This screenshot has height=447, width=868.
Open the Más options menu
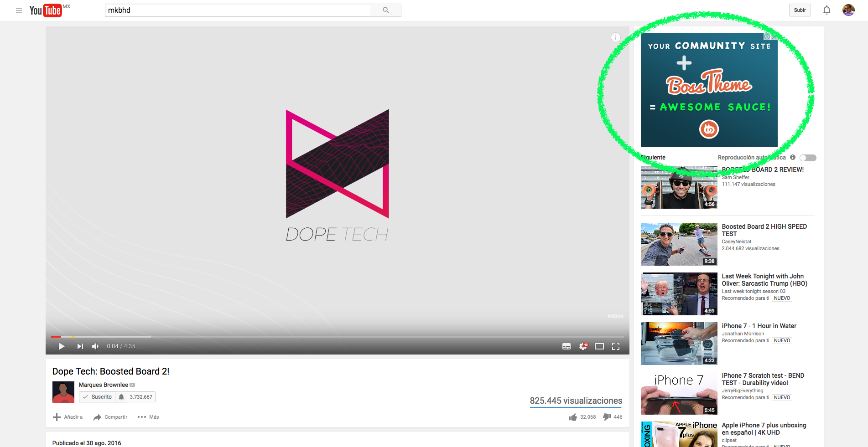(148, 417)
